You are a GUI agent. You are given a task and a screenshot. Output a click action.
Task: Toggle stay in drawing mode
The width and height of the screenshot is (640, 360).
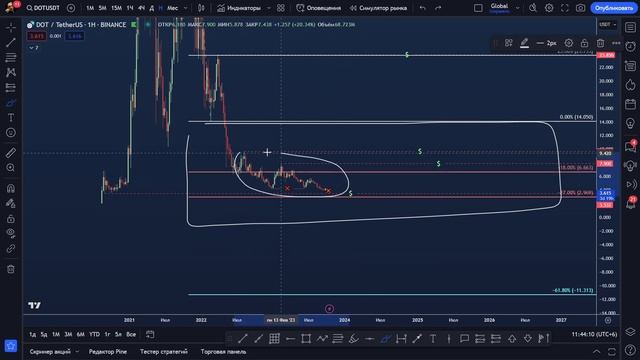click(x=11, y=203)
